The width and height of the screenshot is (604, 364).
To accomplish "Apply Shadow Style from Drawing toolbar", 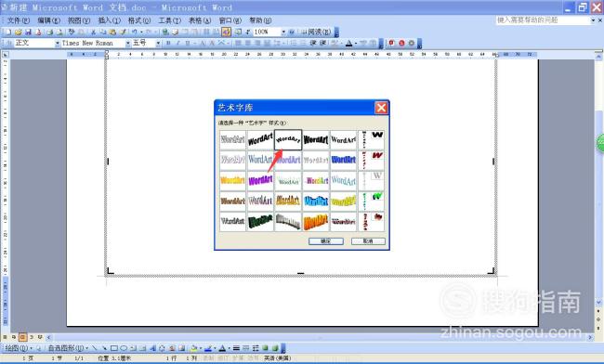I will click(265, 348).
